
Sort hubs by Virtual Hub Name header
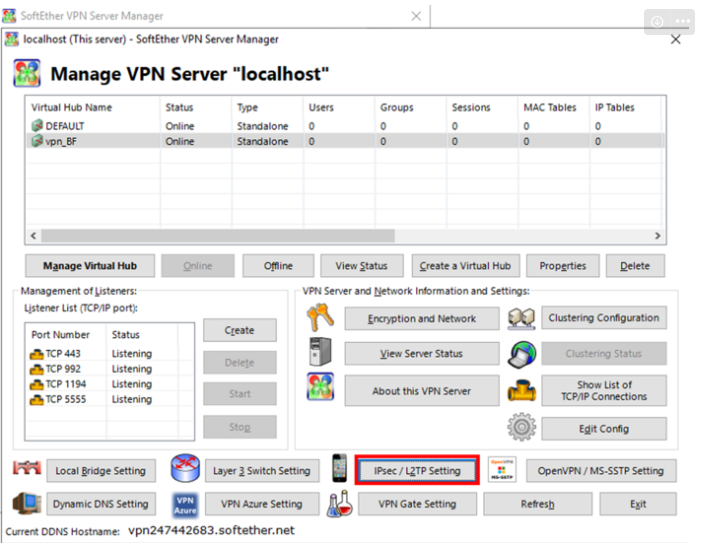pyautogui.click(x=72, y=107)
